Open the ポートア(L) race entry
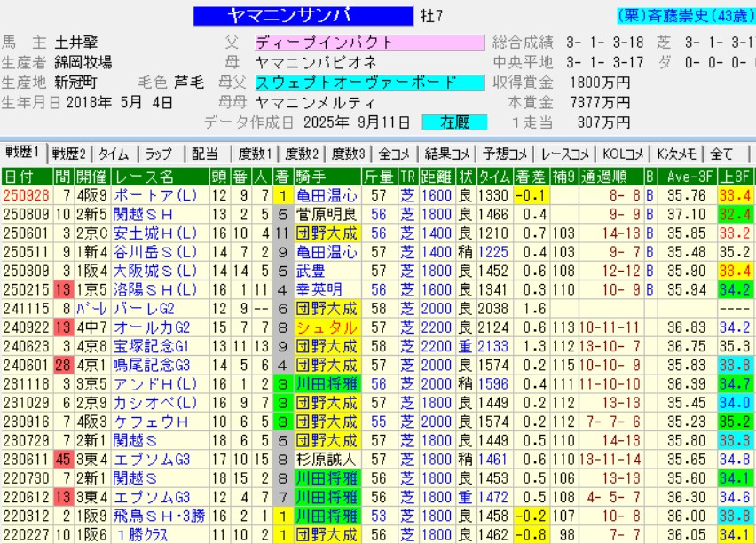This screenshot has width=756, height=544. click(154, 194)
